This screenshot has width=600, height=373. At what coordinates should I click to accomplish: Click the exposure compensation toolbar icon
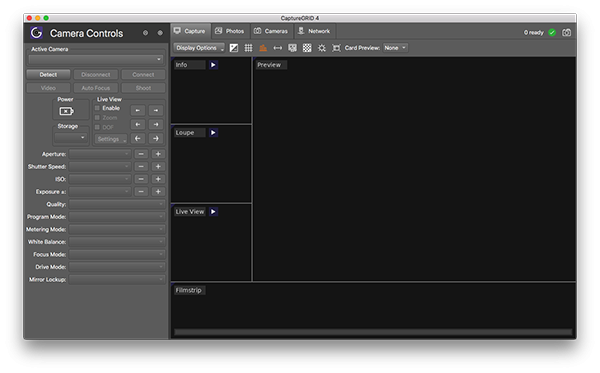tap(234, 48)
